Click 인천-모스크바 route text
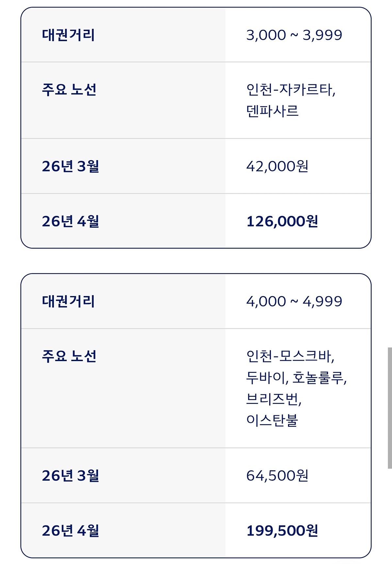Viewport: 392px width, 564px height. click(290, 356)
